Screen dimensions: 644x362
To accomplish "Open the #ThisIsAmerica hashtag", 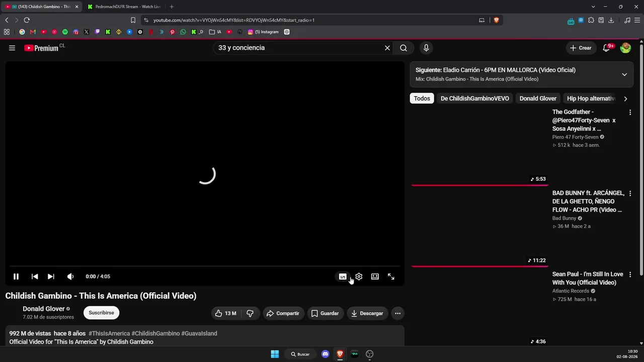I will (x=109, y=333).
